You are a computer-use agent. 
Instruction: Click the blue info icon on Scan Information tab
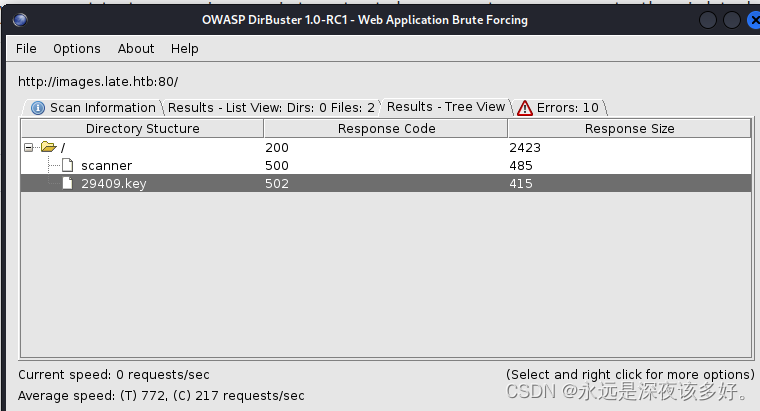click(x=38, y=108)
